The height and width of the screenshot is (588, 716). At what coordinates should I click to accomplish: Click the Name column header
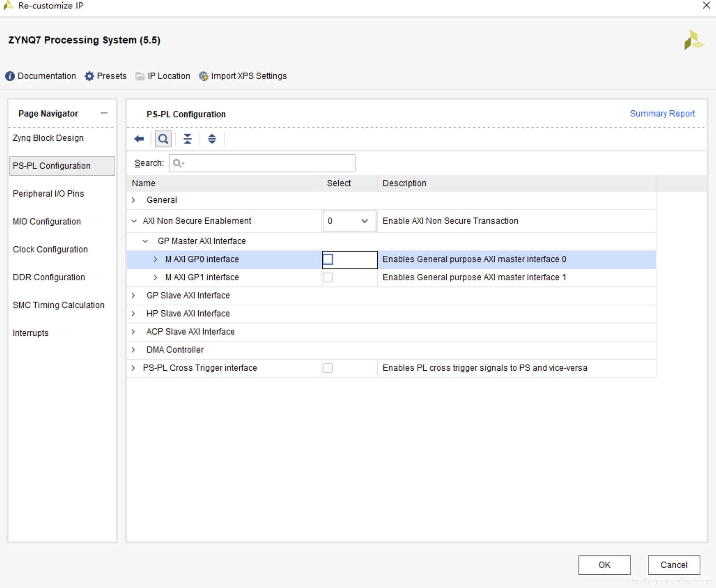pos(225,183)
